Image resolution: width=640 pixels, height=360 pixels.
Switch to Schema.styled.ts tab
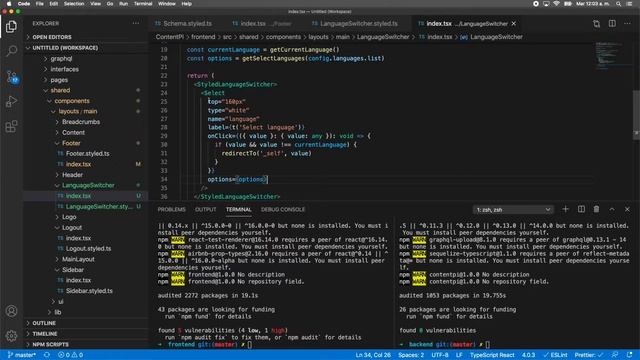point(183,24)
